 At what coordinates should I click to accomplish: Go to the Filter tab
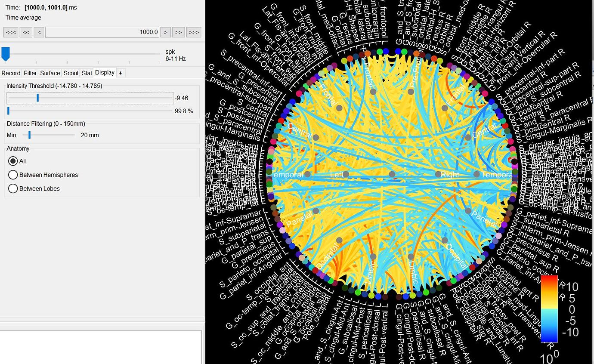pyautogui.click(x=30, y=73)
